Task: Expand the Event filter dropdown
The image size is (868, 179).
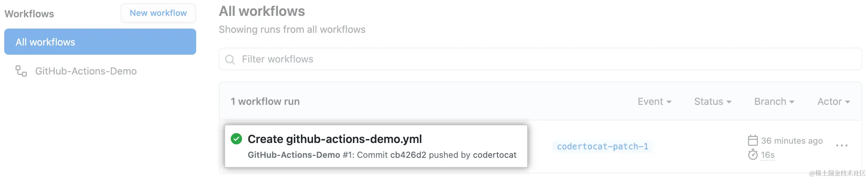Action: click(654, 102)
